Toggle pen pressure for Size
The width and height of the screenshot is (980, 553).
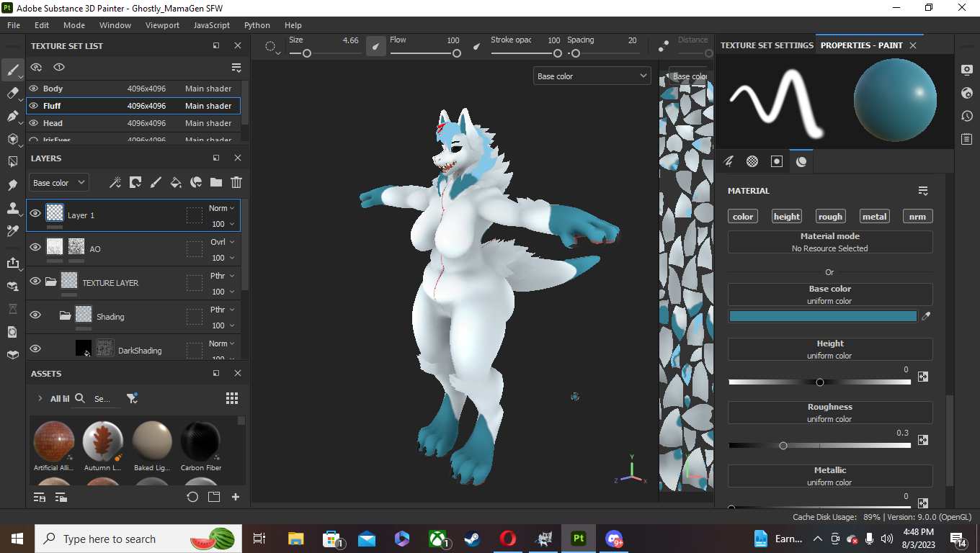coord(376,46)
